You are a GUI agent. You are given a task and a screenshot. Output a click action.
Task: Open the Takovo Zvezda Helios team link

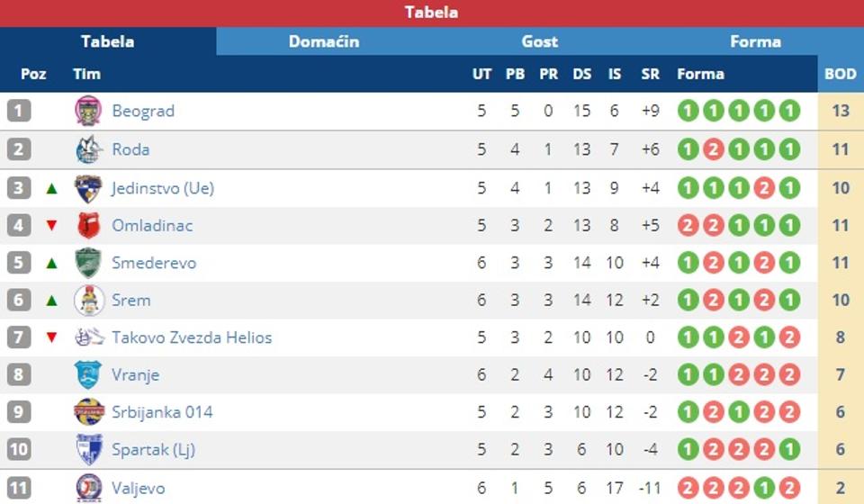click(x=192, y=337)
